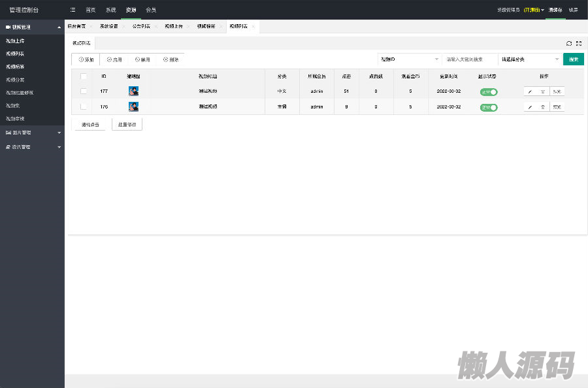Click the trash delete icon for video 177
This screenshot has height=388, width=588.
(543, 91)
